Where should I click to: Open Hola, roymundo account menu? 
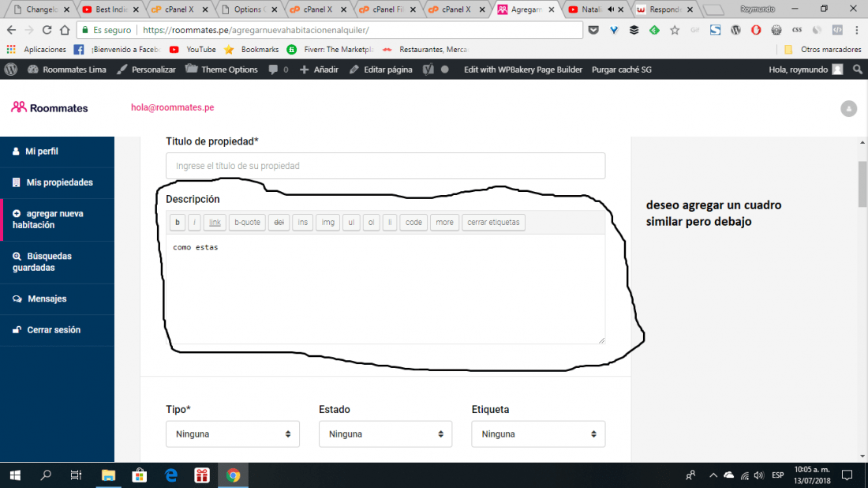806,69
